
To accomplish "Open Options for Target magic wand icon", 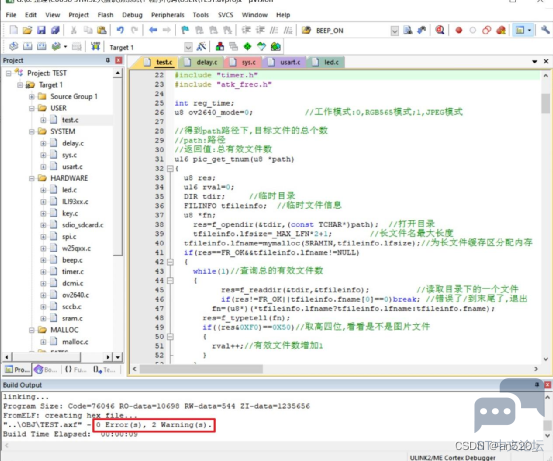I will pos(202,47).
